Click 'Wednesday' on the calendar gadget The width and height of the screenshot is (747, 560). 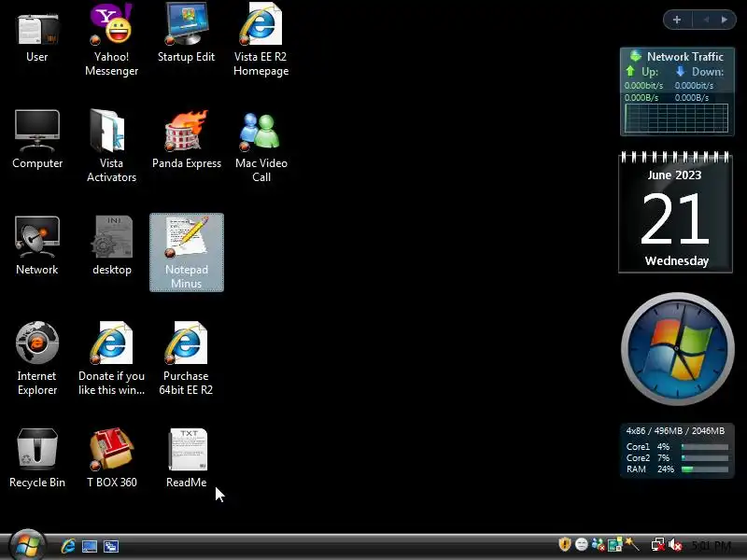pyautogui.click(x=676, y=261)
